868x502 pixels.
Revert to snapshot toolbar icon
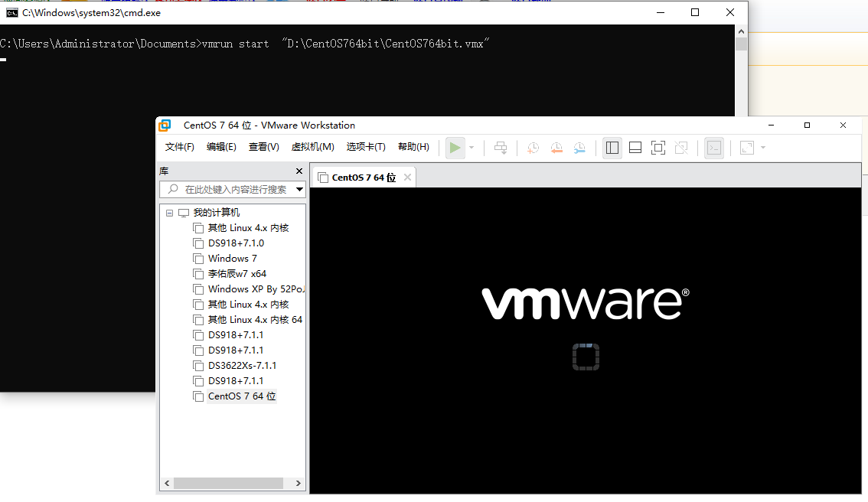click(556, 148)
